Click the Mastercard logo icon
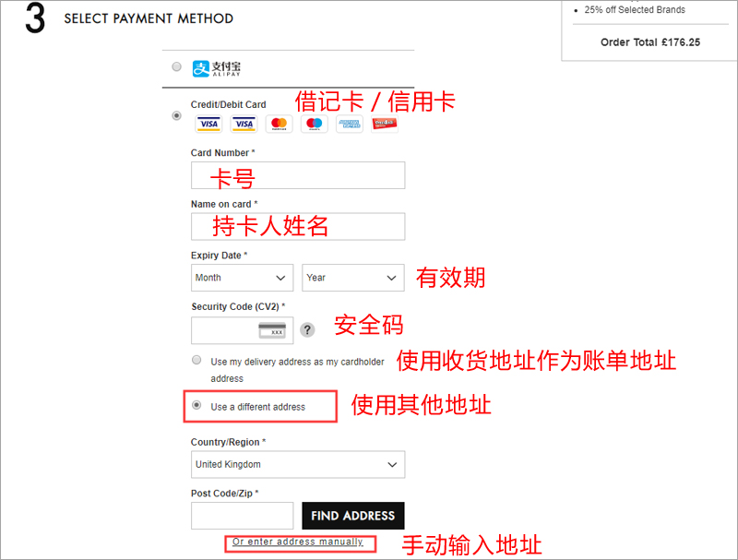The width and height of the screenshot is (738, 560). click(280, 125)
